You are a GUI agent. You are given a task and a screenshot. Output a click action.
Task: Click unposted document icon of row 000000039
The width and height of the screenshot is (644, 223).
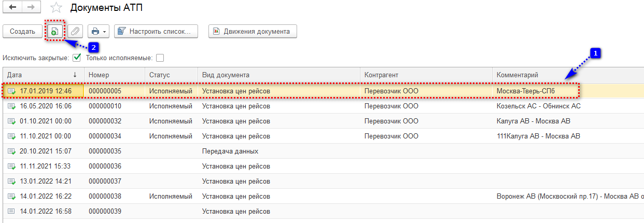coord(11,211)
